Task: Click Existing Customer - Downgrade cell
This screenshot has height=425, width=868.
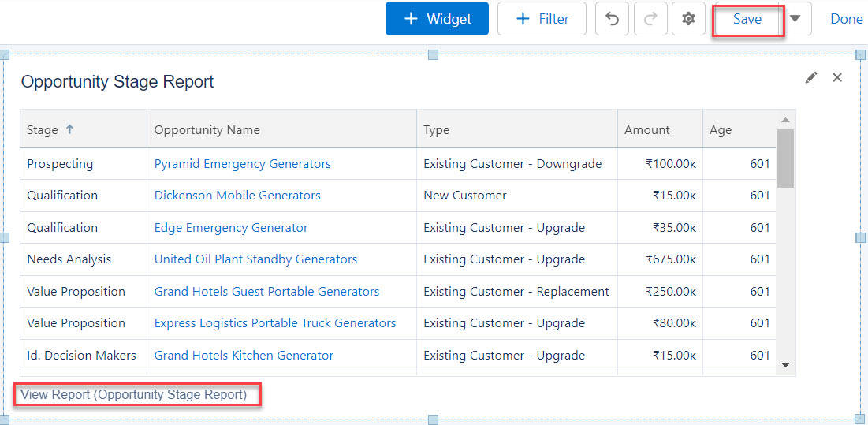Action: (x=517, y=164)
